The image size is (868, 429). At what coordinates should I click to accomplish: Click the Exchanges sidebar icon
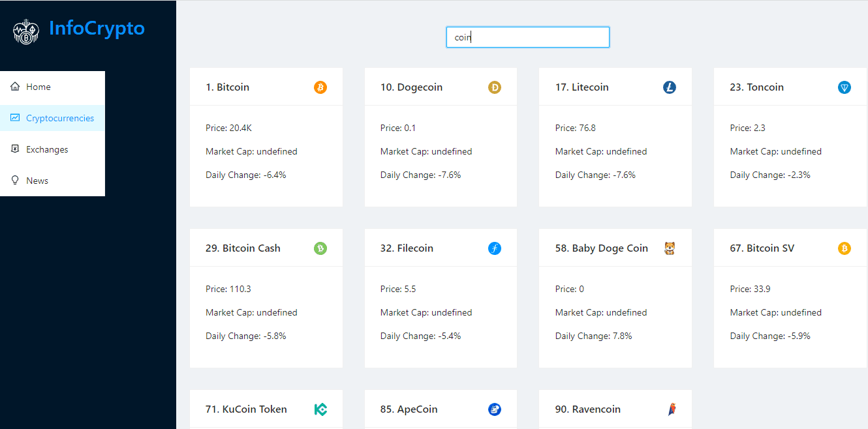click(16, 149)
